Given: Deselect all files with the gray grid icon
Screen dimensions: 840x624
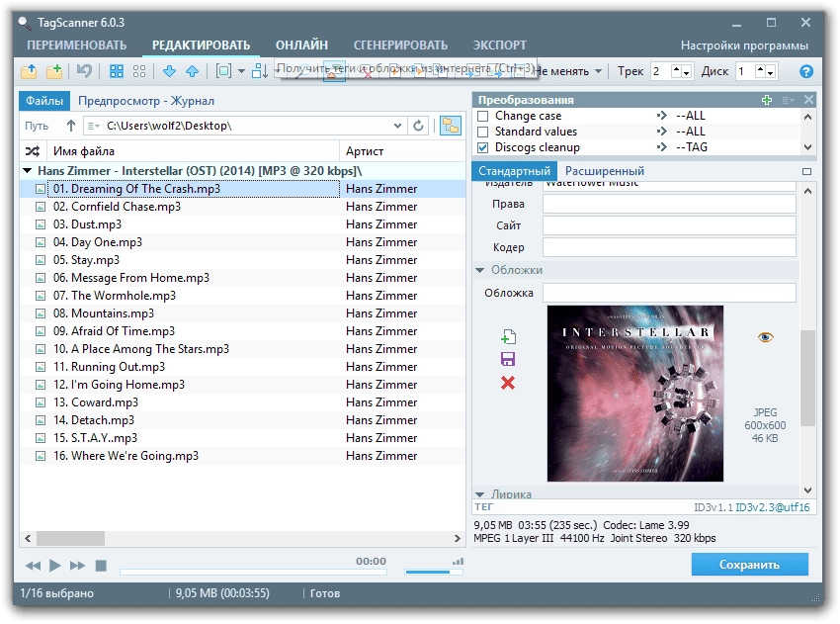Looking at the screenshot, I should [139, 71].
